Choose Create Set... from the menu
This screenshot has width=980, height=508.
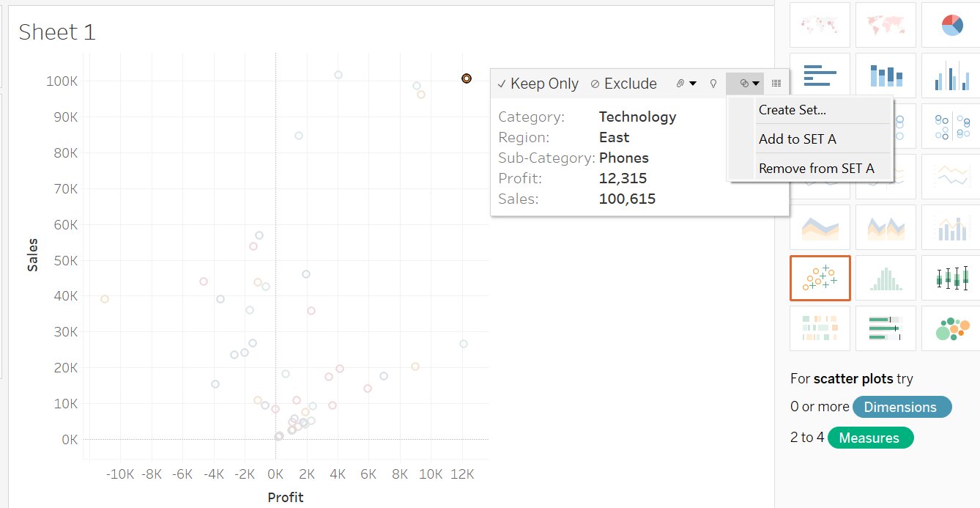(792, 110)
